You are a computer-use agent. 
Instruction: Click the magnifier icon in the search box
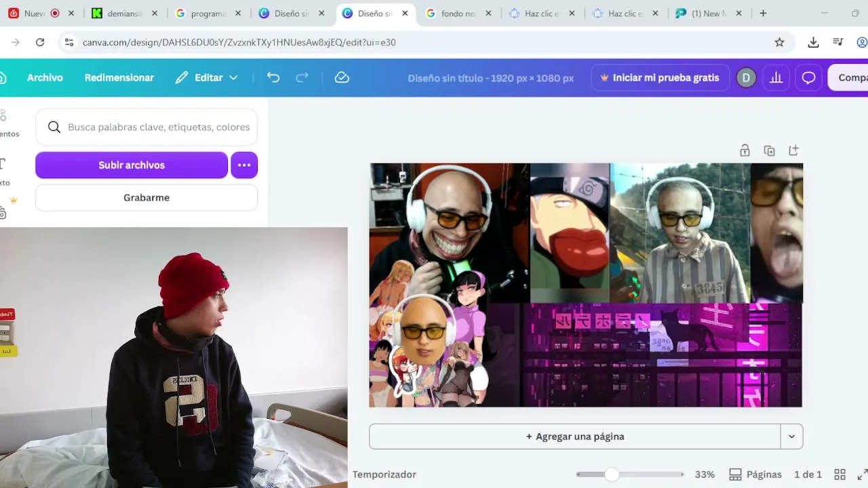tap(54, 127)
